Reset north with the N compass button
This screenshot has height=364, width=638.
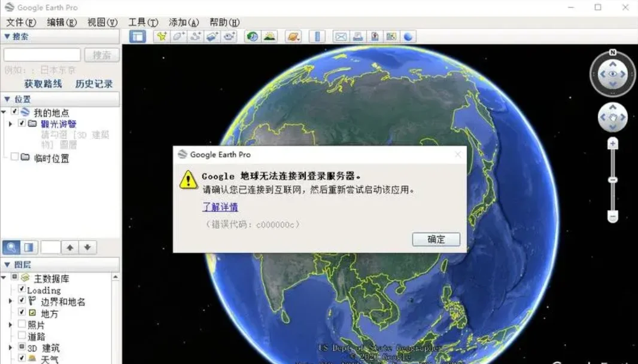click(612, 53)
